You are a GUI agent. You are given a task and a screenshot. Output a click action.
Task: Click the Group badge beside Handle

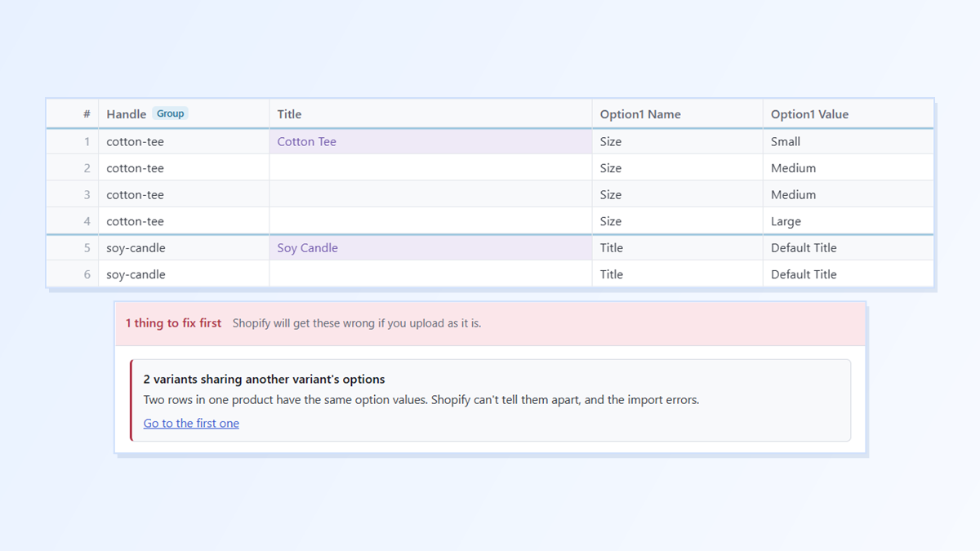click(171, 114)
